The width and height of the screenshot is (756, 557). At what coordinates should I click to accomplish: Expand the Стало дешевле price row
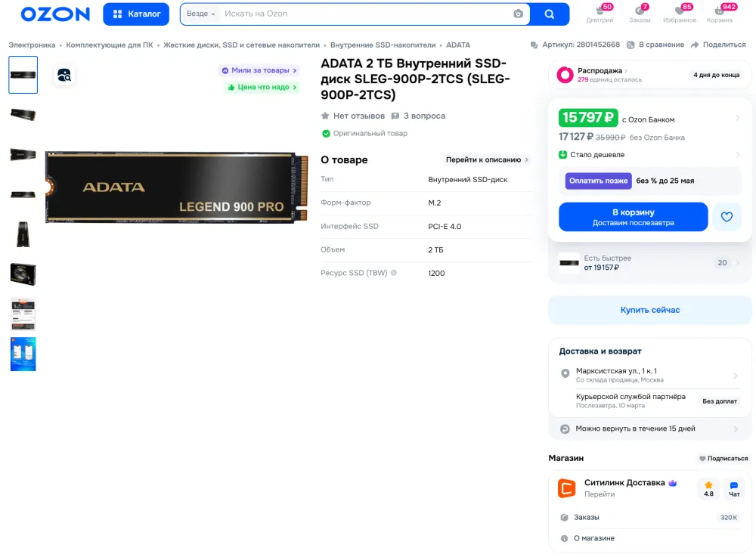pyautogui.click(x=649, y=155)
